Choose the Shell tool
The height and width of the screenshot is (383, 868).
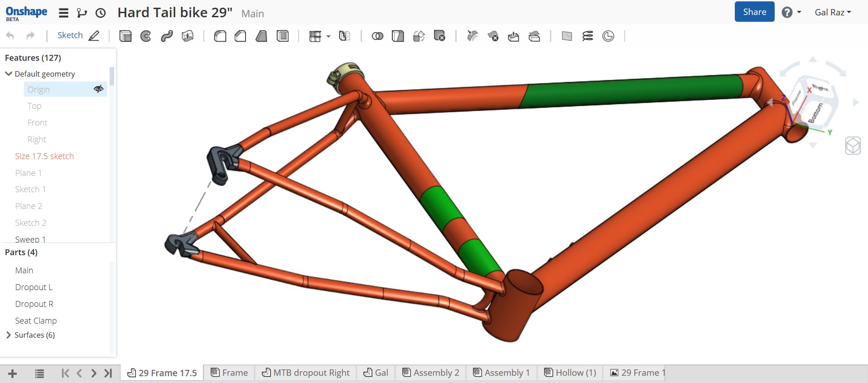coord(283,36)
